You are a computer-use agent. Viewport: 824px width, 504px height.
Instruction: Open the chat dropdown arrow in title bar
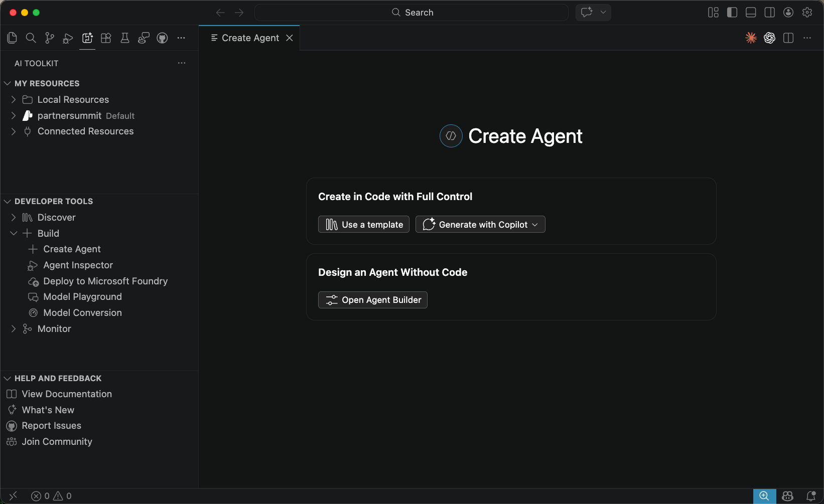coord(603,13)
